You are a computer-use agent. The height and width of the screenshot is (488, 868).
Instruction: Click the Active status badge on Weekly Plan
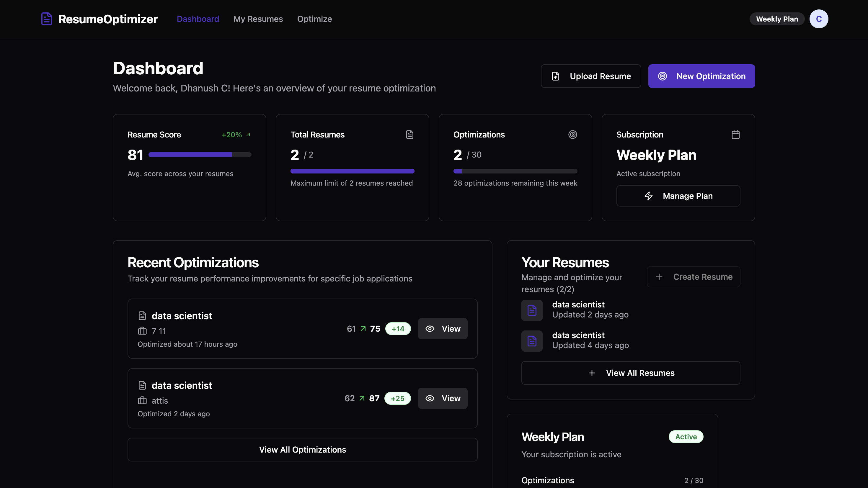click(686, 436)
